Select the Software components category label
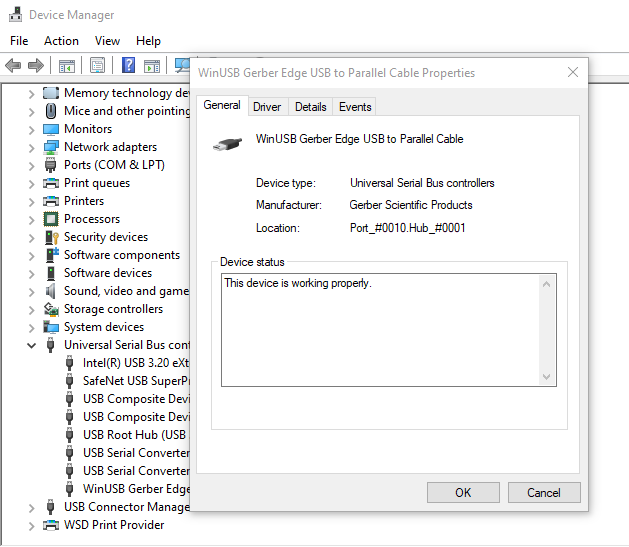Screen dimensions: 629x547 pyautogui.click(x=122, y=255)
